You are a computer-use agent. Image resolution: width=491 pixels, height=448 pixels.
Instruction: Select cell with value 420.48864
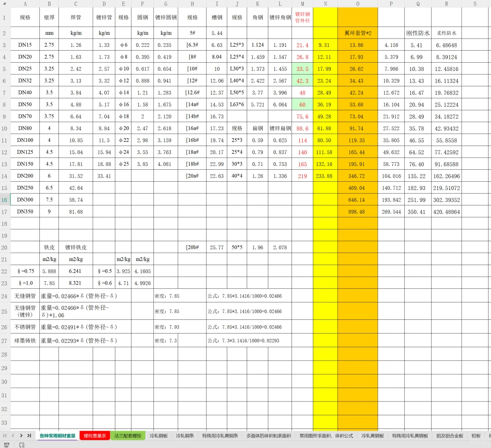pyautogui.click(x=447, y=212)
